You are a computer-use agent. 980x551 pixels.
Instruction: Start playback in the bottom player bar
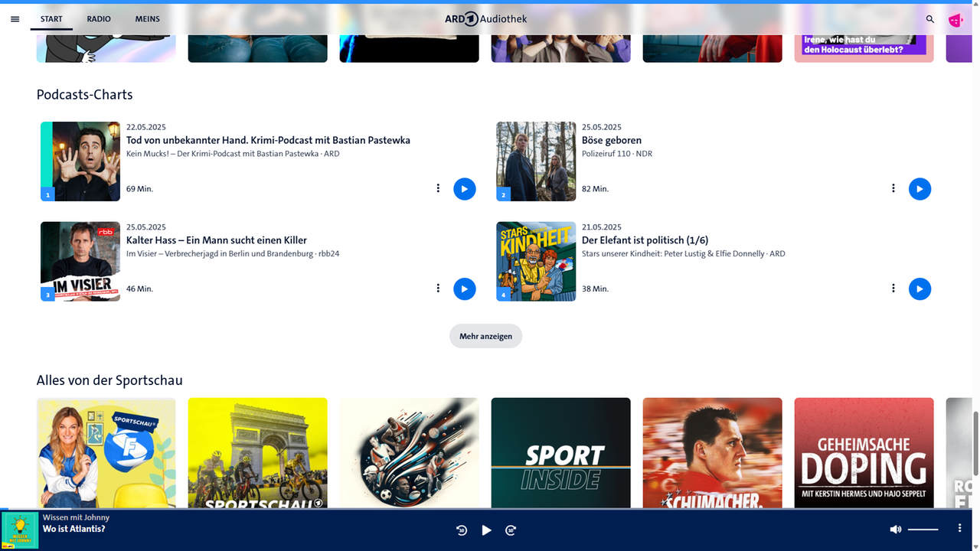[x=486, y=530]
